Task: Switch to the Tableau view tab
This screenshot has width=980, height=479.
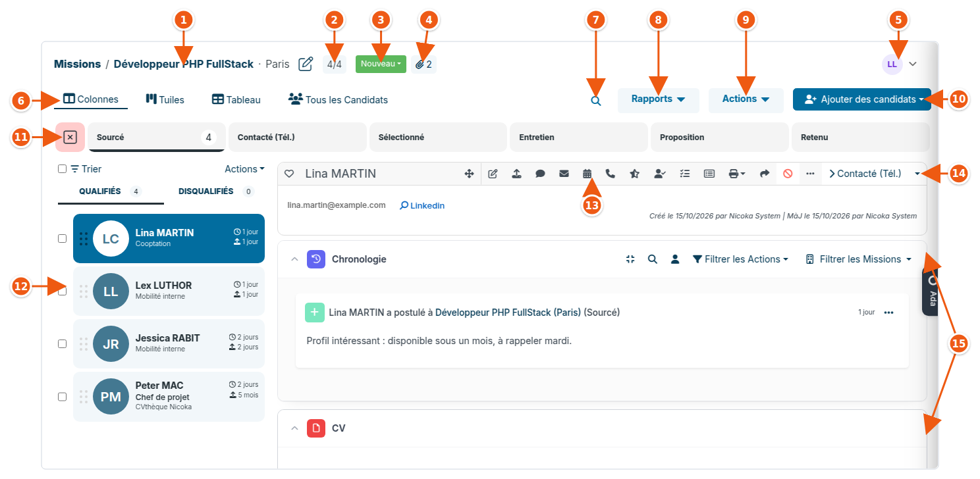Action: [x=236, y=100]
